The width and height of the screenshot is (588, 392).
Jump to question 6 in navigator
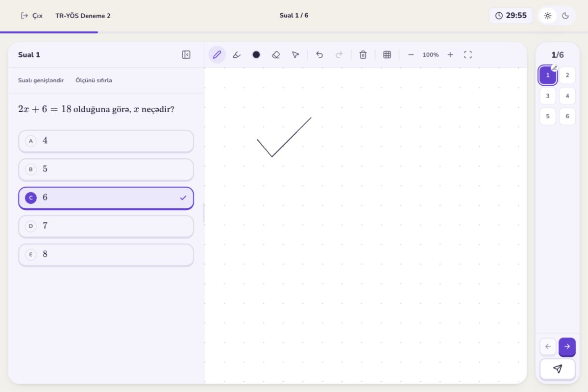(x=567, y=117)
